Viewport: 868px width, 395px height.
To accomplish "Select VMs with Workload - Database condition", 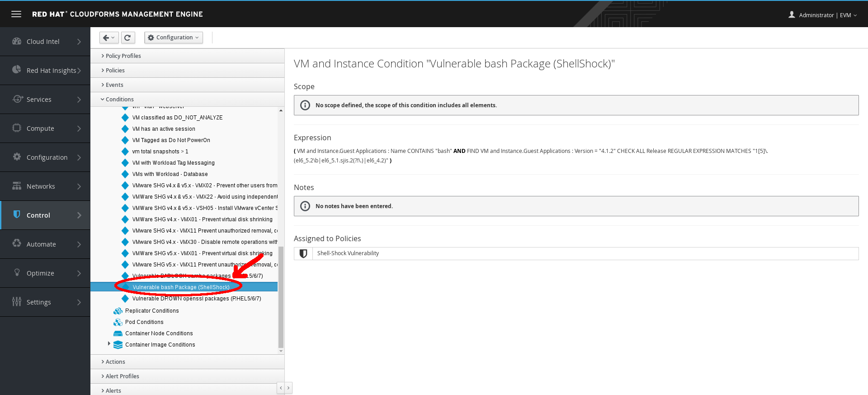I will click(x=170, y=174).
